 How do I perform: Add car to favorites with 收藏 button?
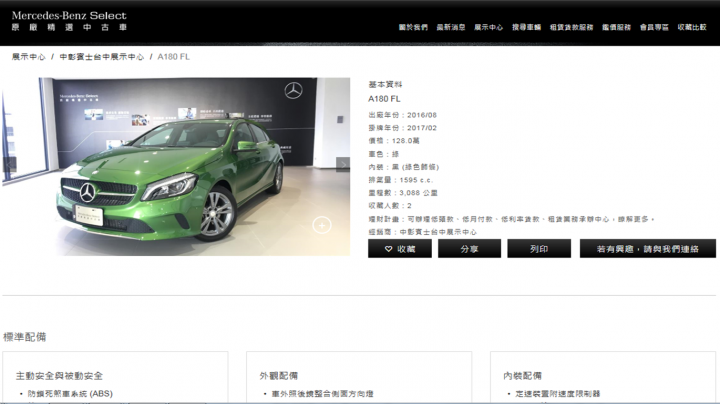[399, 248]
